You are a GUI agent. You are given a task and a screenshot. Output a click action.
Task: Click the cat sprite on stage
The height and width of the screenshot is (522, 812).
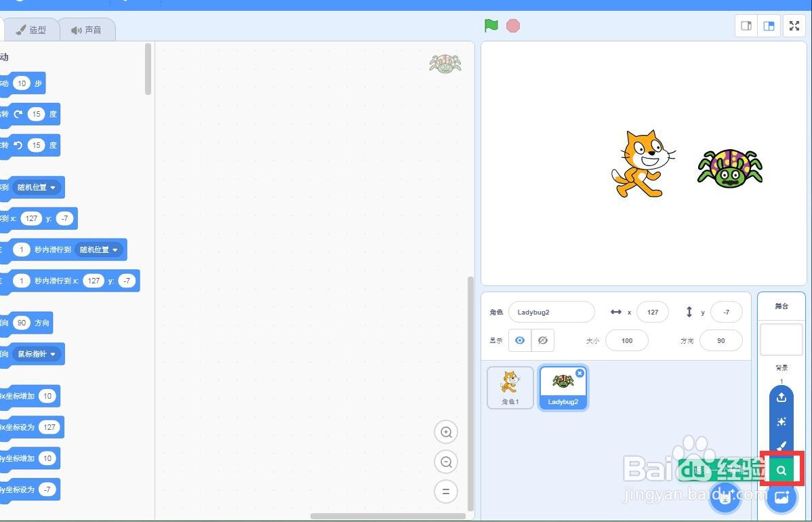pyautogui.click(x=643, y=163)
